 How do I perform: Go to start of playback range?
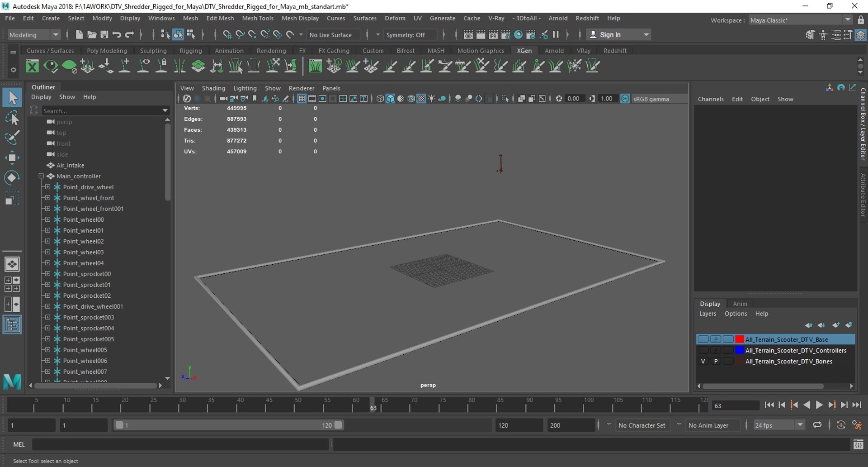pos(769,405)
